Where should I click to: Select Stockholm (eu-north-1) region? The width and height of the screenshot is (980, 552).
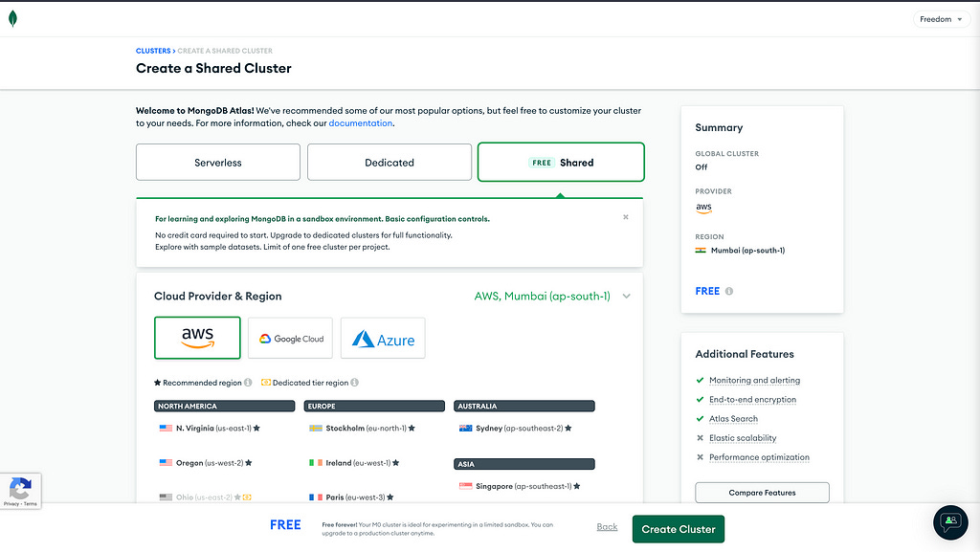tap(362, 429)
